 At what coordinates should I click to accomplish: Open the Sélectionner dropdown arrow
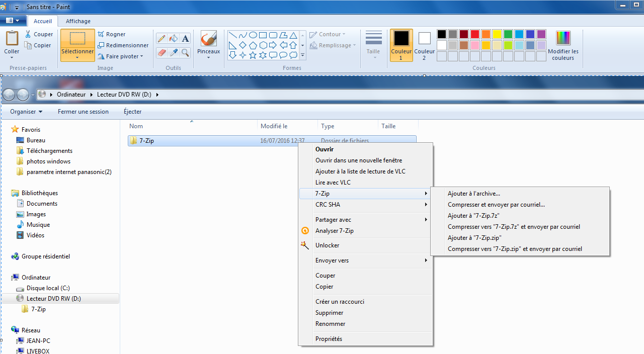click(77, 57)
